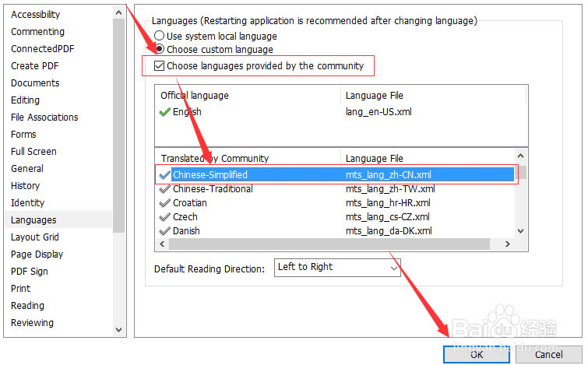Click checkmark icon beside Croatian
Image resolution: width=588 pixels, height=365 pixels.
pos(165,203)
